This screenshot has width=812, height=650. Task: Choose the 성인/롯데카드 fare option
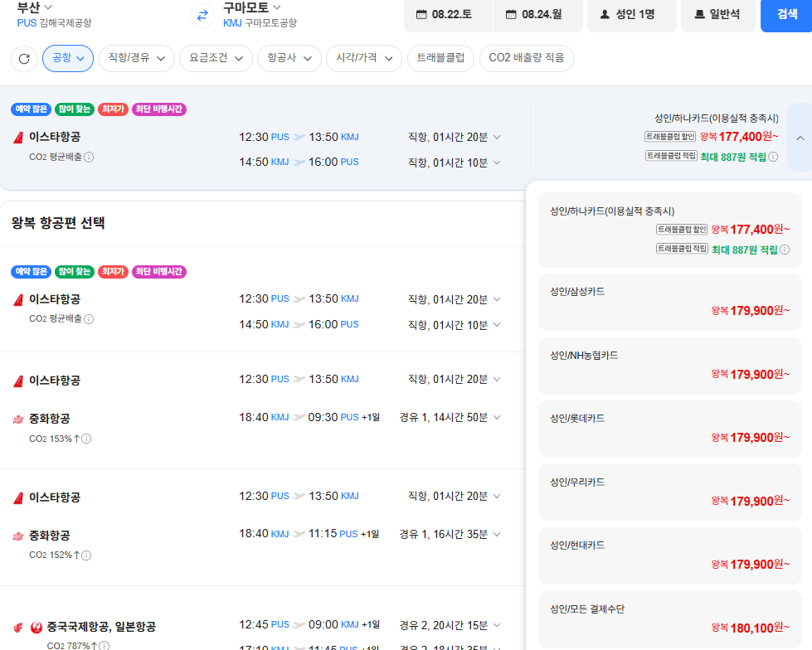(x=670, y=429)
